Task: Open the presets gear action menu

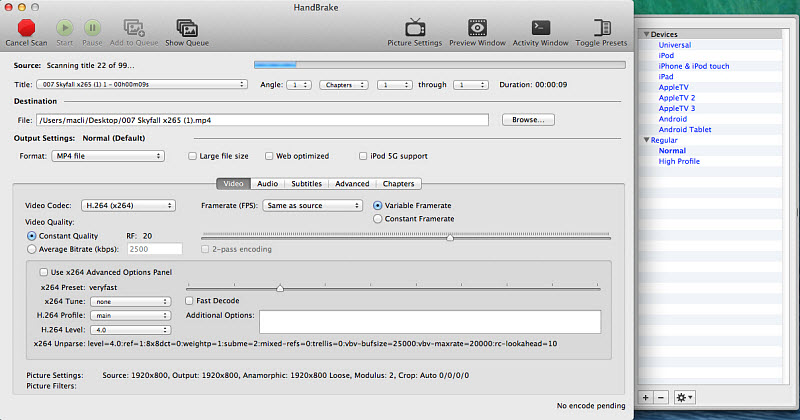Action: 684,398
